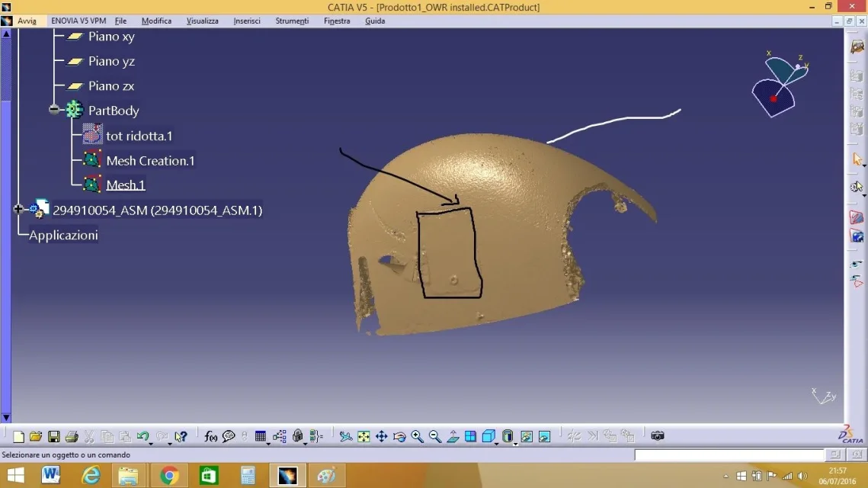Click the Select arrow tool in right toolbar
This screenshot has width=868, height=488.
point(857,159)
